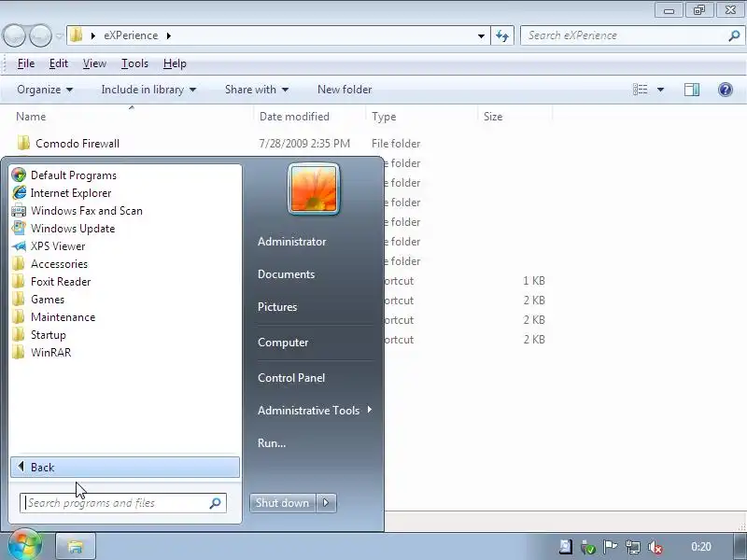The width and height of the screenshot is (747, 560).
Task: Click the New folder button
Action: coord(345,90)
